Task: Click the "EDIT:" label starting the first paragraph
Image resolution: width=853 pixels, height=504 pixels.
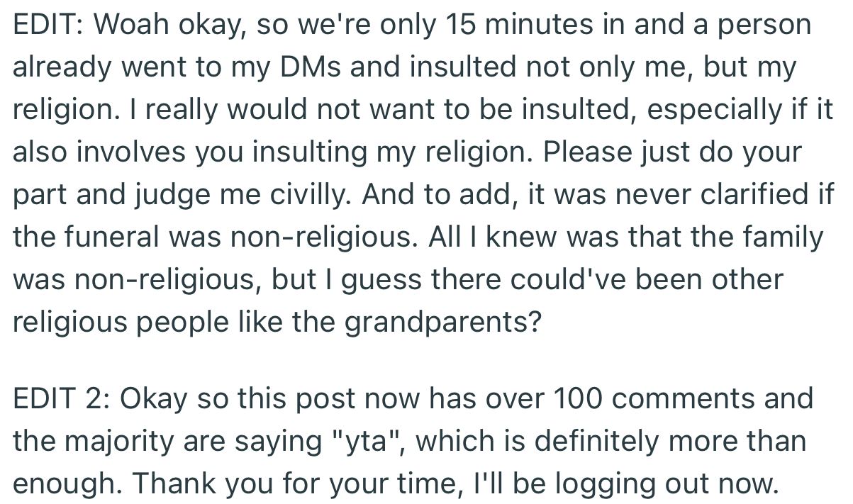Action: 49,26
